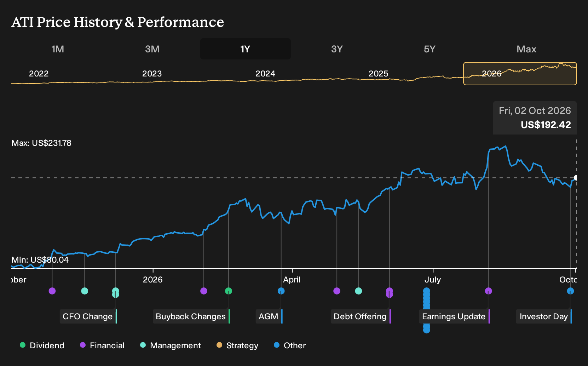
Task: Open the Earnings Update event label
Action: click(x=455, y=316)
